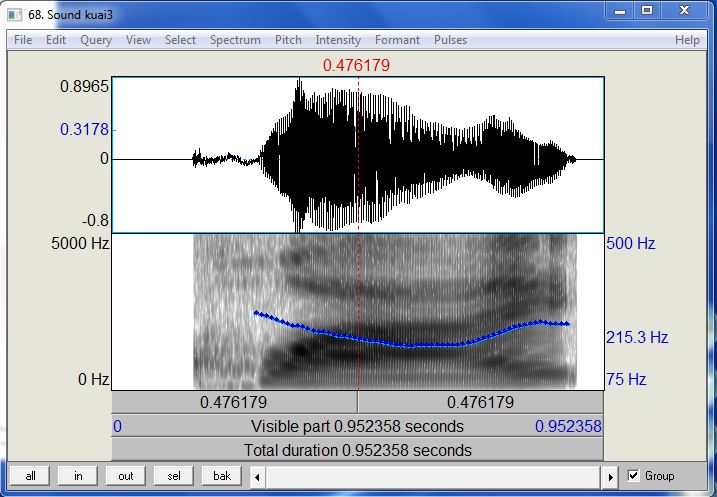Click the 'in' zoom button
This screenshot has height=497, width=717.
pos(78,476)
